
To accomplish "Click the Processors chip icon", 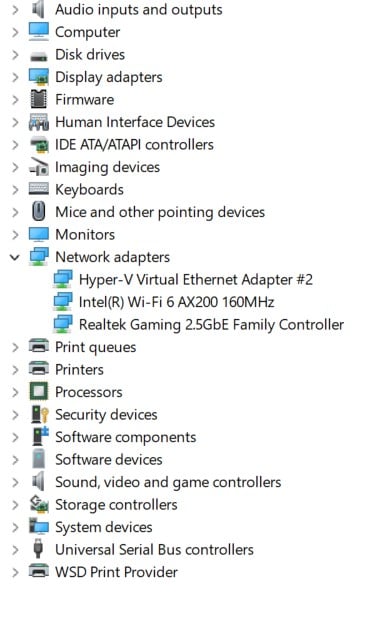I will [39, 392].
